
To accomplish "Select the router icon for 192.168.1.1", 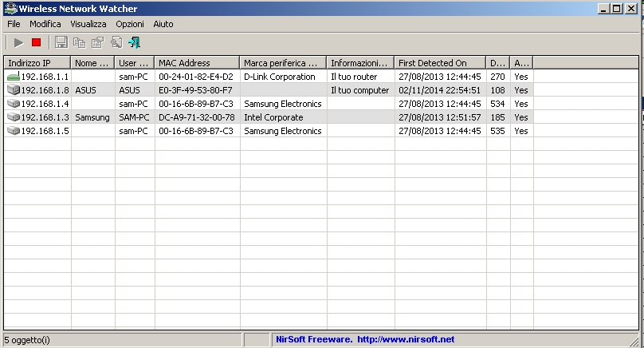I will coord(13,77).
